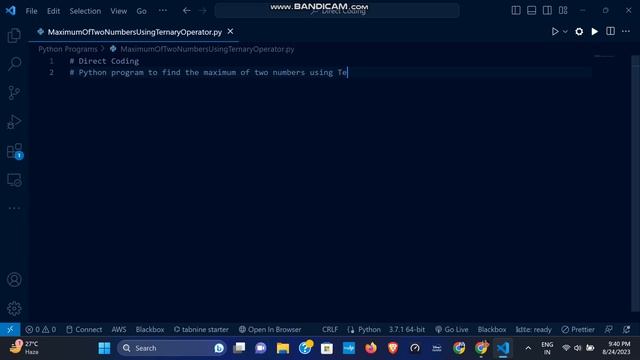Viewport: 640px width, 360px height.
Task: Click the Blackbox item next to AWS
Action: tap(150, 329)
